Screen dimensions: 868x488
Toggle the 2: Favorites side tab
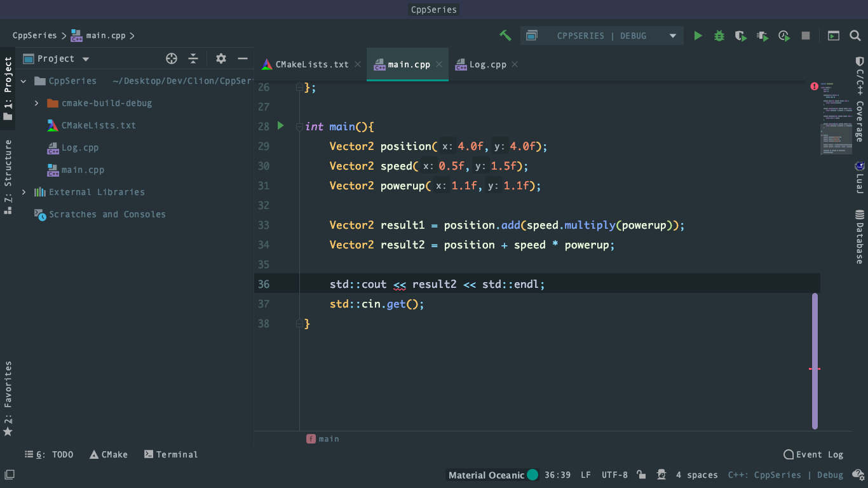pos(8,398)
